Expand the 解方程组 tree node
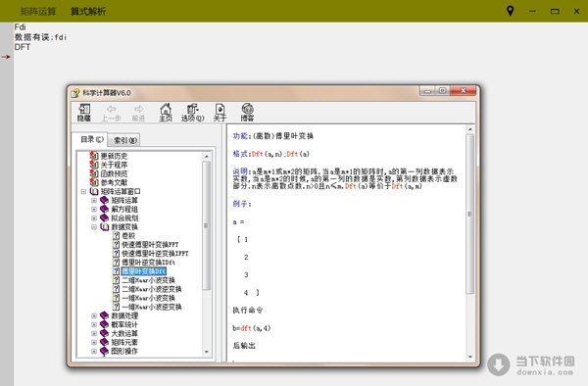 click(94, 209)
